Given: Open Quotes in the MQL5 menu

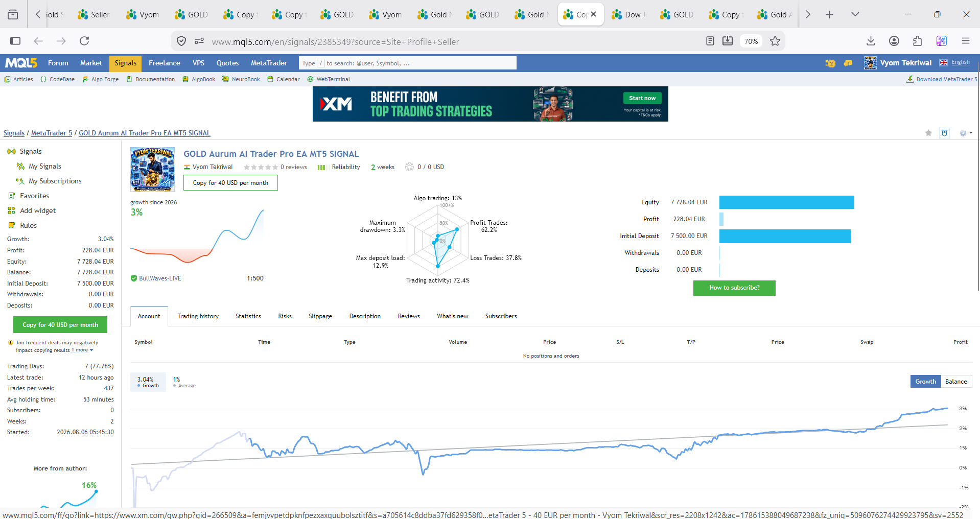Looking at the screenshot, I should pos(227,63).
